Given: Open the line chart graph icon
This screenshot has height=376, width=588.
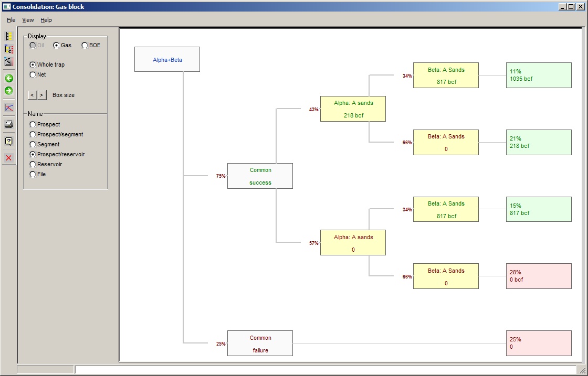Looking at the screenshot, I should (x=9, y=108).
